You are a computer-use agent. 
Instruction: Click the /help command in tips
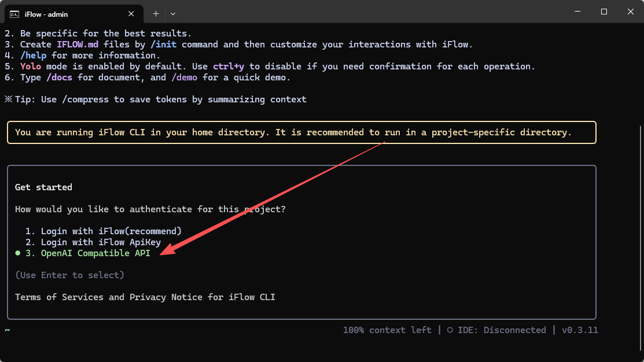(33, 56)
